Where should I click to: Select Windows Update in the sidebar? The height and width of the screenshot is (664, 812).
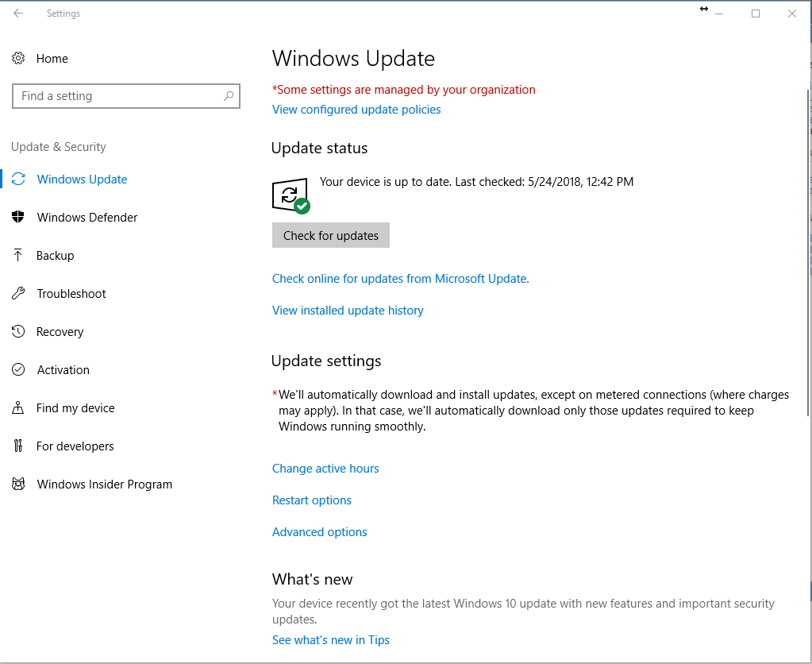[82, 180]
